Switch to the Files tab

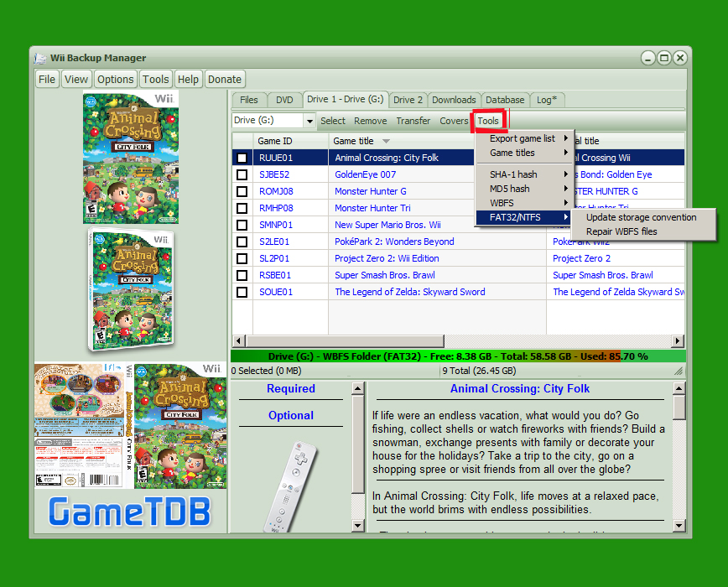point(249,100)
